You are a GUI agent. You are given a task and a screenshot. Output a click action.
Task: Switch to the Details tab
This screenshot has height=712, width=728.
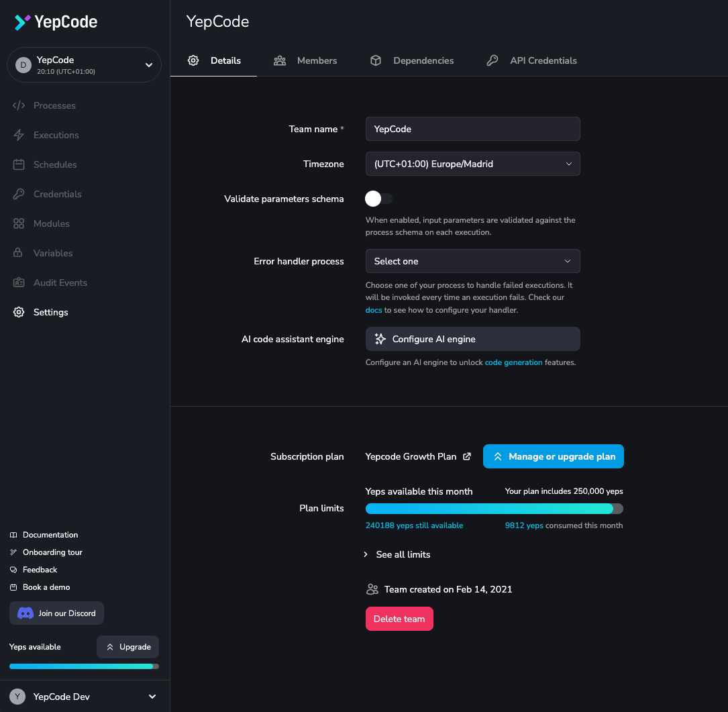click(214, 60)
